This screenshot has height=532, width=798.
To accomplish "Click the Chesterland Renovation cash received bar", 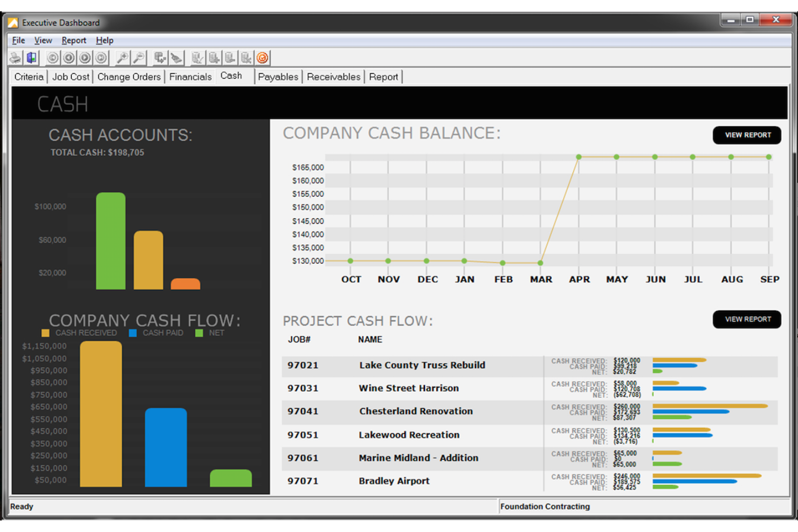I will (x=710, y=406).
